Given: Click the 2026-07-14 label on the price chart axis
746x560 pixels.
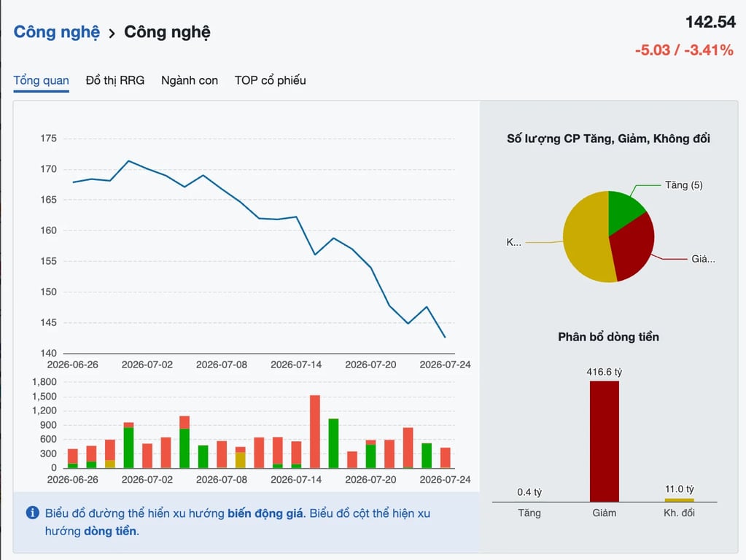Looking at the screenshot, I should tap(296, 365).
